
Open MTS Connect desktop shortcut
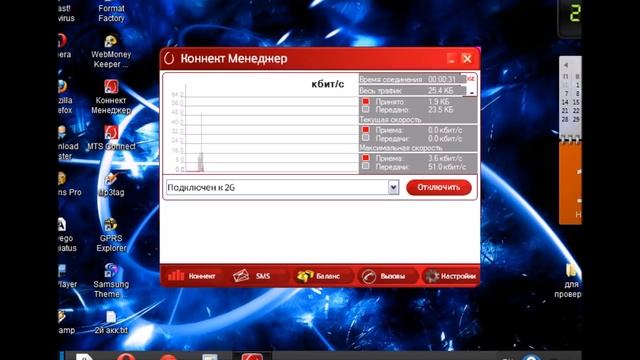111,138
